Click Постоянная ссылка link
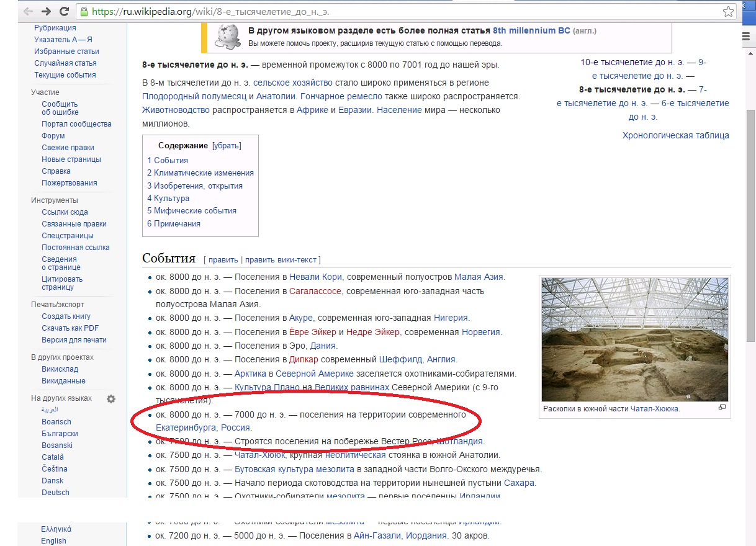The height and width of the screenshot is (546, 756). click(x=76, y=248)
